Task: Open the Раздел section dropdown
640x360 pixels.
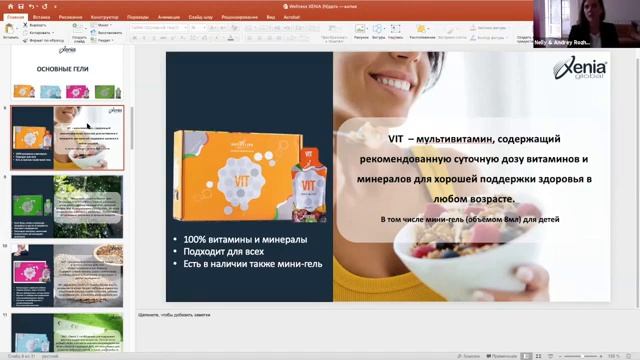Action: tap(102, 40)
